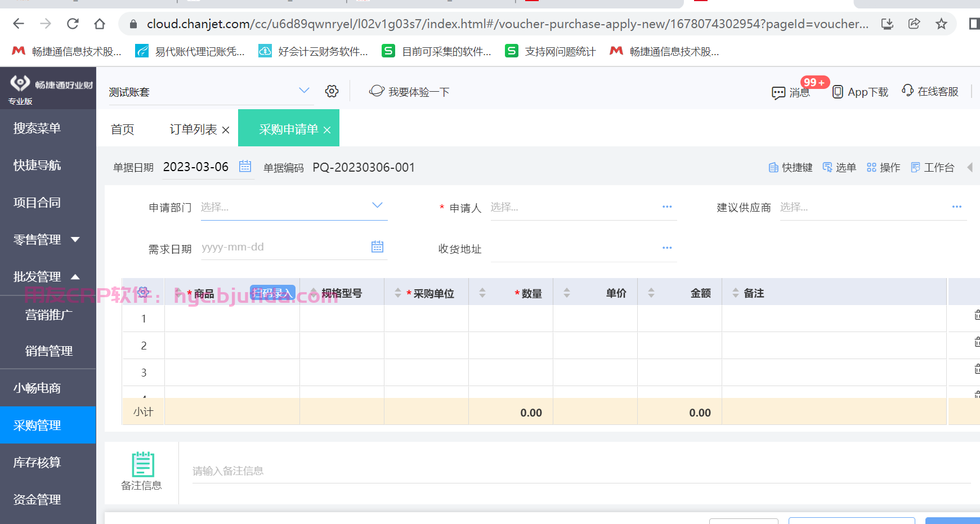Click the App下载 phone icon
The width and height of the screenshot is (980, 524).
(838, 92)
